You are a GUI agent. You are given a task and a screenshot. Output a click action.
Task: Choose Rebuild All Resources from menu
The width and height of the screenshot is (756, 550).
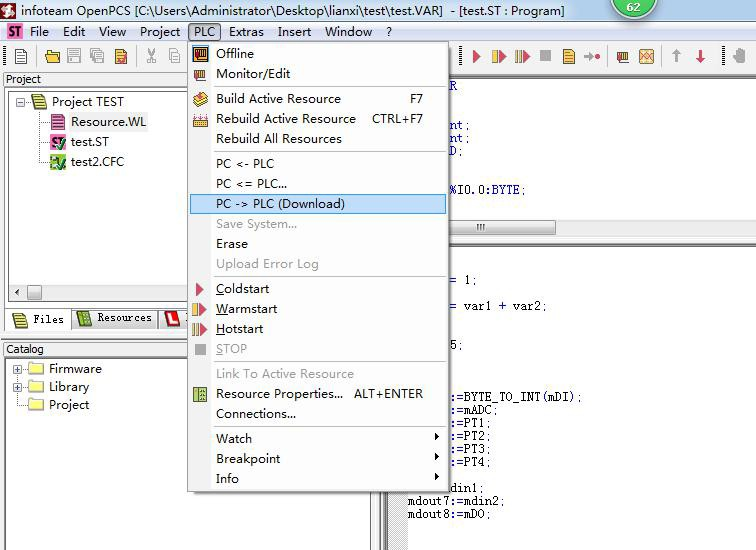coord(278,139)
